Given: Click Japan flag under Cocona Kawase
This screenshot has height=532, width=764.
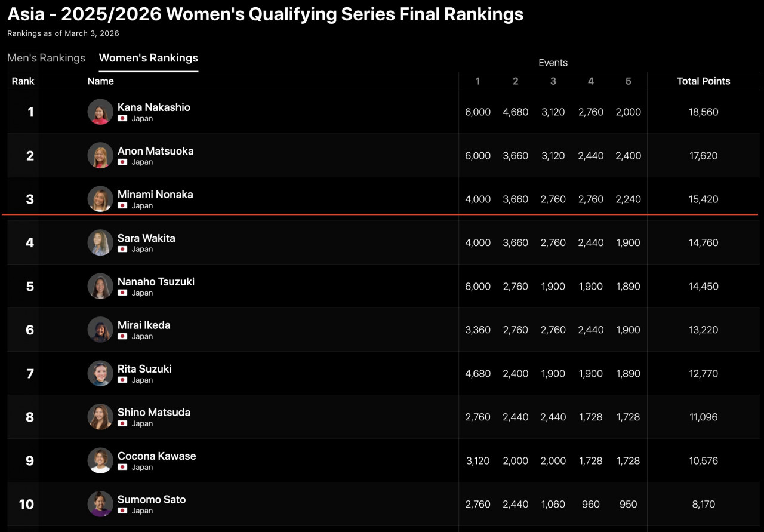Looking at the screenshot, I should pyautogui.click(x=122, y=468).
